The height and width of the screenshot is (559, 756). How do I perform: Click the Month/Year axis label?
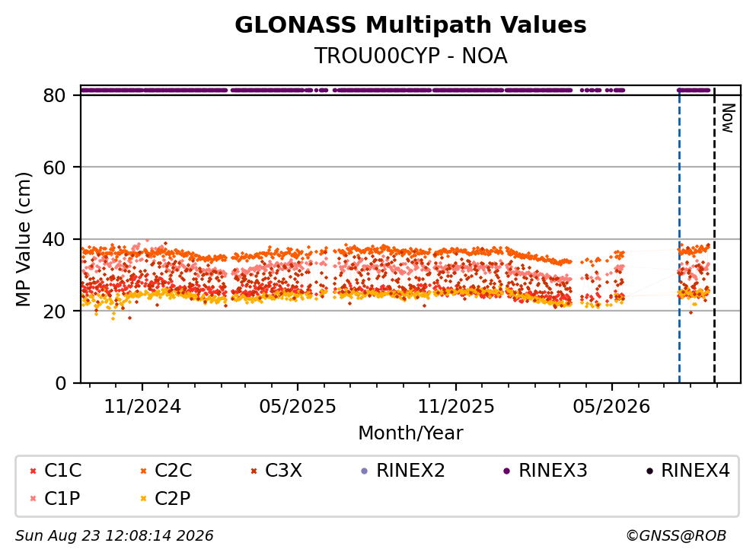point(410,433)
